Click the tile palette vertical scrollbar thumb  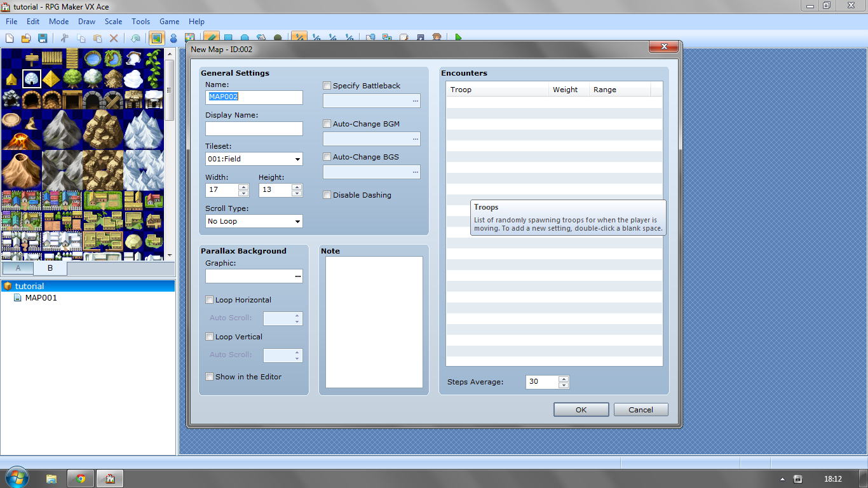169,89
